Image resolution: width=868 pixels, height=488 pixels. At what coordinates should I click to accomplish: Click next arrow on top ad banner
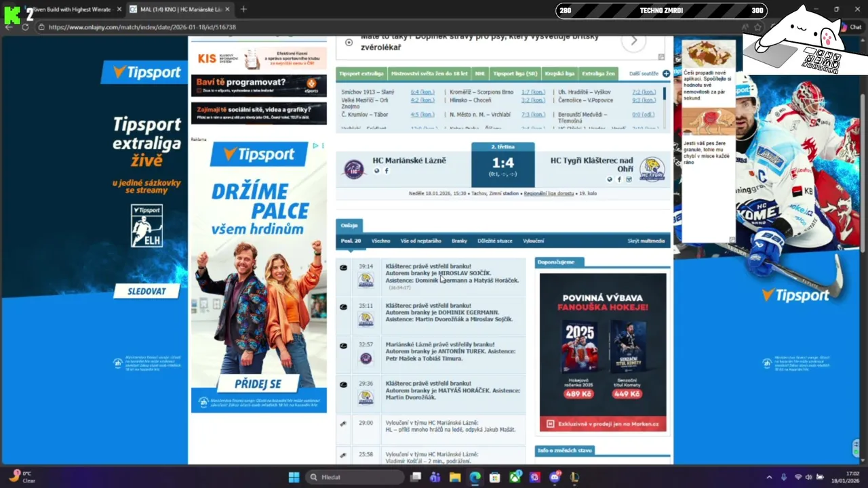point(634,41)
